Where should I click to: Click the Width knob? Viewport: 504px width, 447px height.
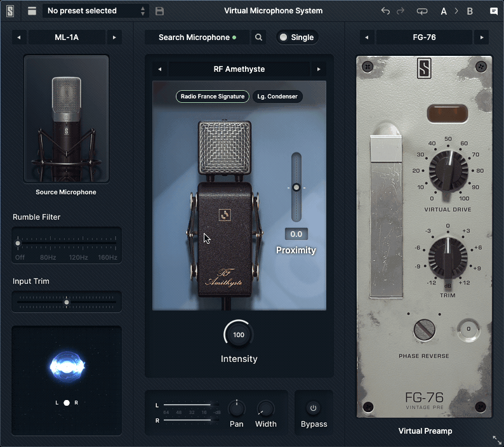pyautogui.click(x=265, y=409)
